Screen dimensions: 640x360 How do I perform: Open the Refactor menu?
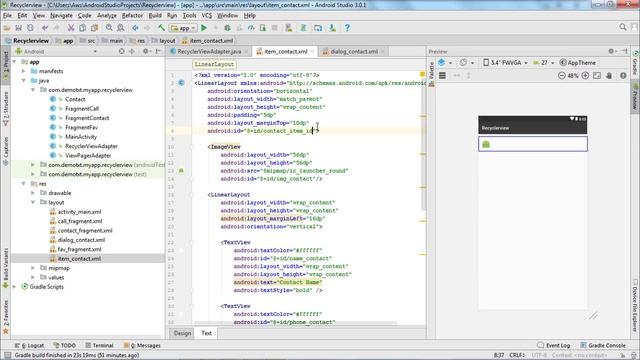[x=132, y=16]
